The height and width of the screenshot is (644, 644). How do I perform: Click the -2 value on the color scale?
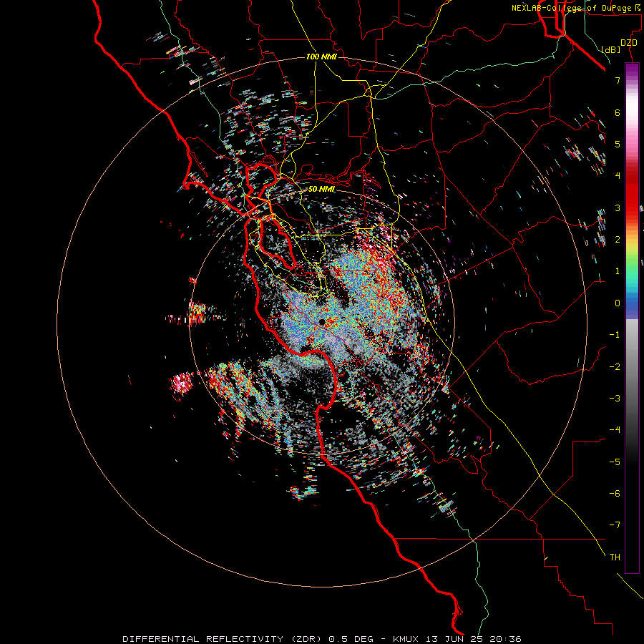(615, 367)
